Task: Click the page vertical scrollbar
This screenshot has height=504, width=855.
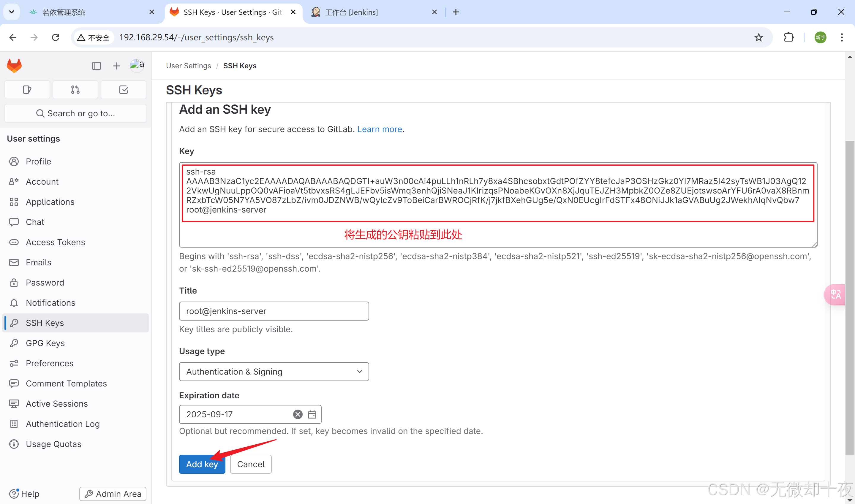Action: 849,297
